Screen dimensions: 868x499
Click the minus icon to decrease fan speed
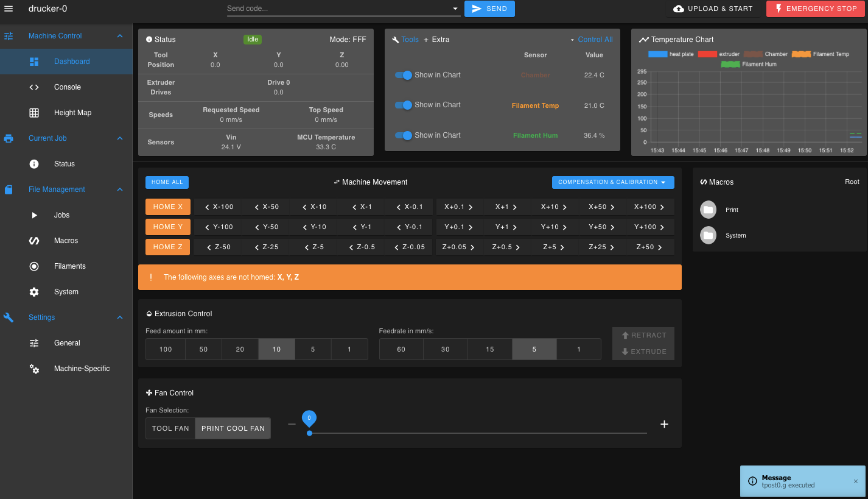(292, 424)
